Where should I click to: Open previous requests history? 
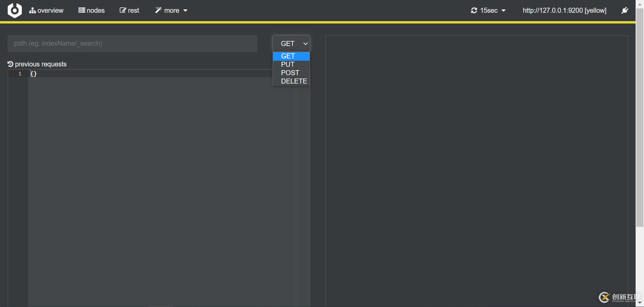point(37,64)
